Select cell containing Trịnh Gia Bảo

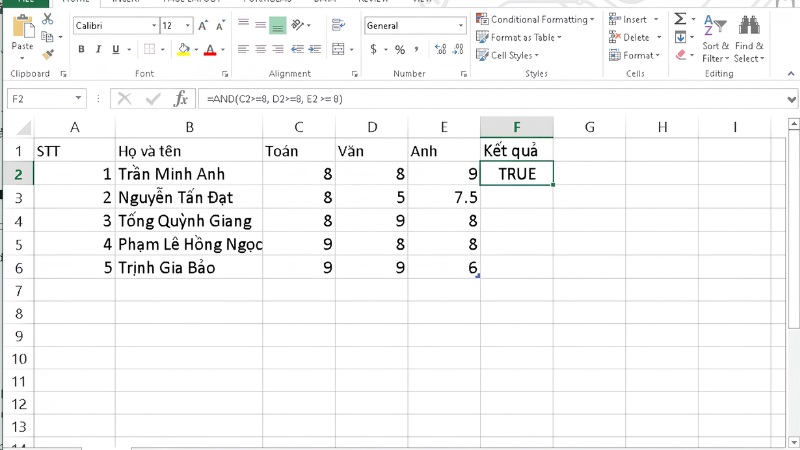(189, 268)
